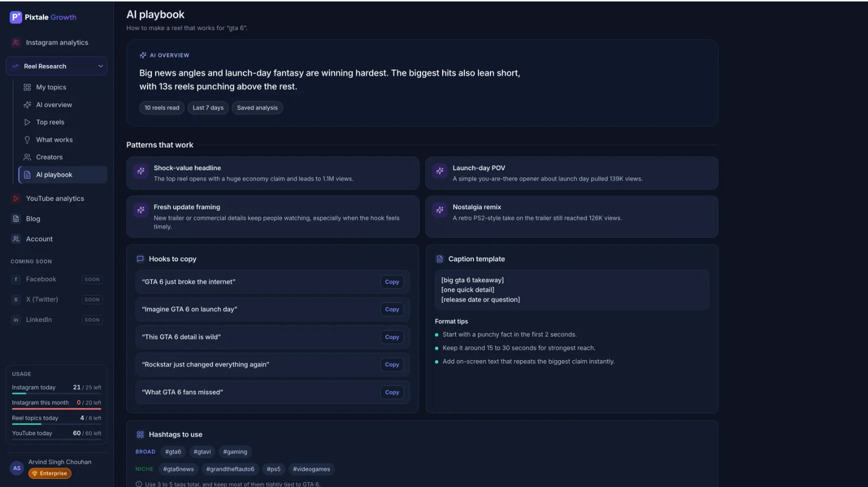Viewport: 868px width, 487px height.
Task: Open YouTube analytics from the sidebar
Action: [56, 198]
